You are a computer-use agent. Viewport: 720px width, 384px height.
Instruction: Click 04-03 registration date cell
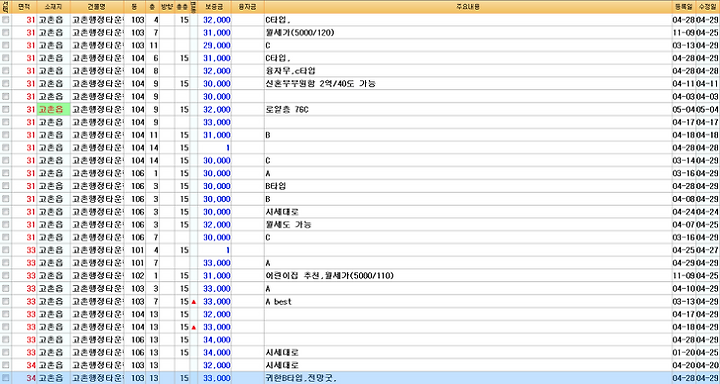[x=684, y=97]
